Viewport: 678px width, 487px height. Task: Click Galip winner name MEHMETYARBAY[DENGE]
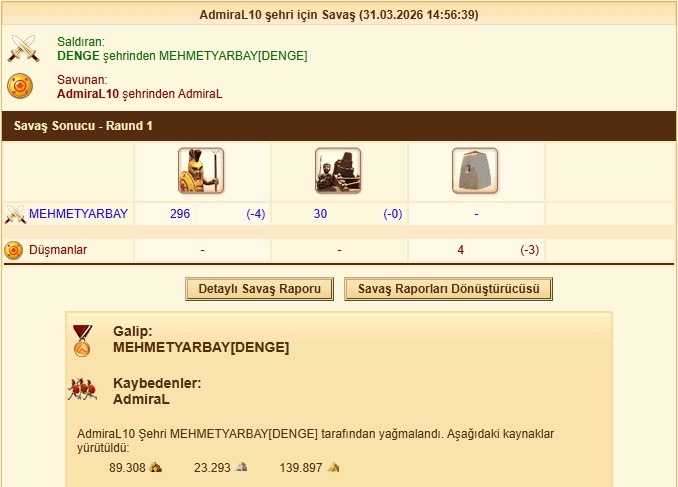coord(201,347)
